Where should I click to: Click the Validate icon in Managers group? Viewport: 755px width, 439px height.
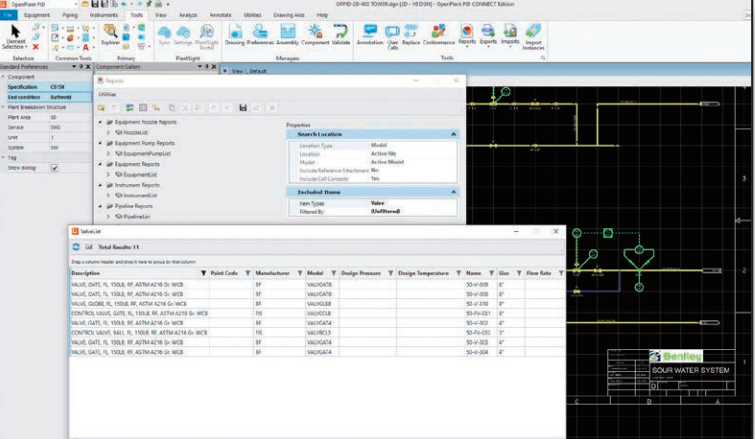click(341, 35)
